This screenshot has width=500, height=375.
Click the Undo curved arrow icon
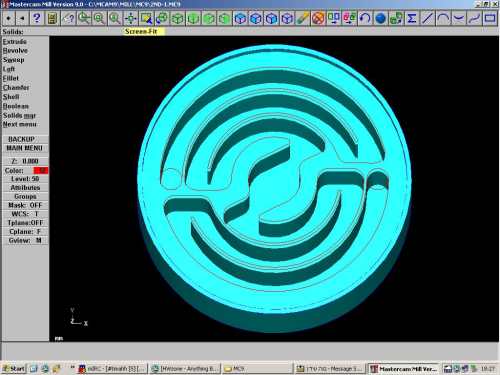(365, 18)
